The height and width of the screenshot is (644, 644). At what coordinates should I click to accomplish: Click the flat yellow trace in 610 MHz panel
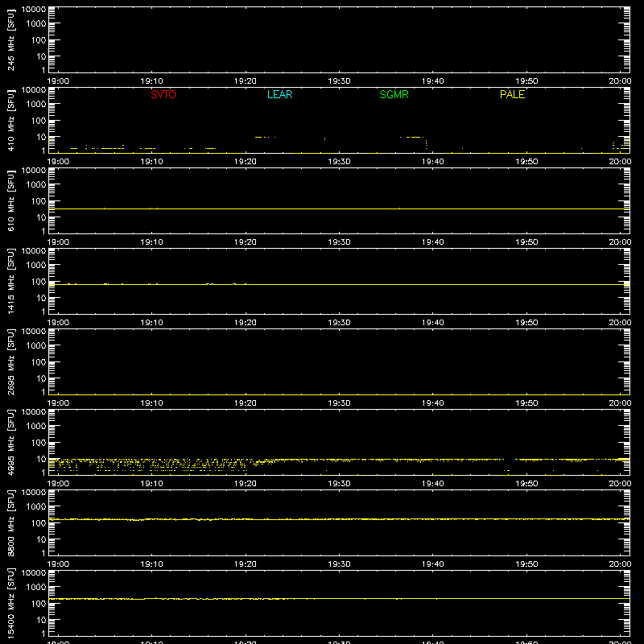339,208
